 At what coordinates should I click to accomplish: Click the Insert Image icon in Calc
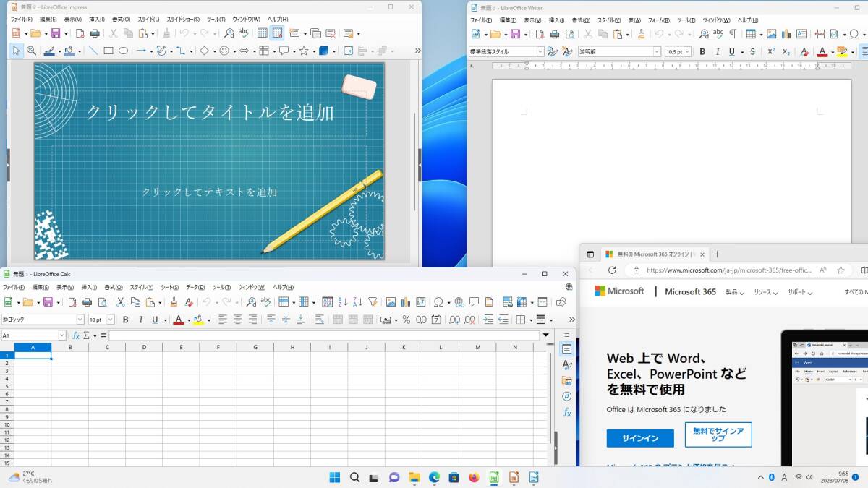[391, 301]
